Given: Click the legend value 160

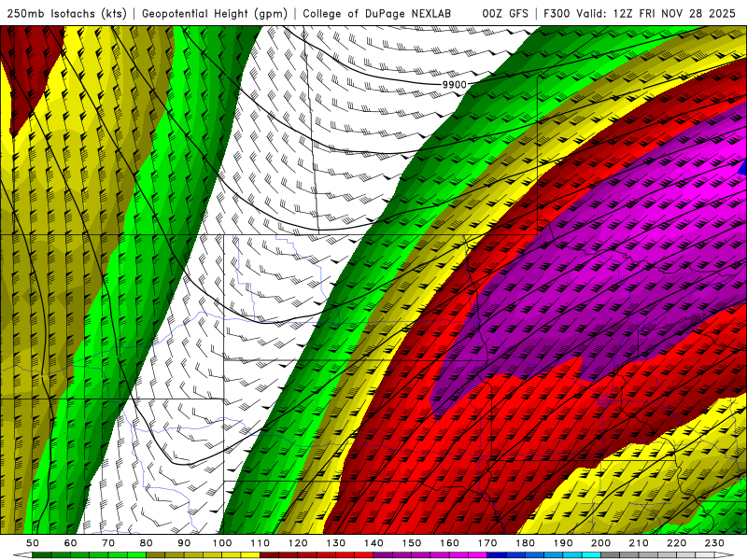Looking at the screenshot, I should [x=449, y=543].
